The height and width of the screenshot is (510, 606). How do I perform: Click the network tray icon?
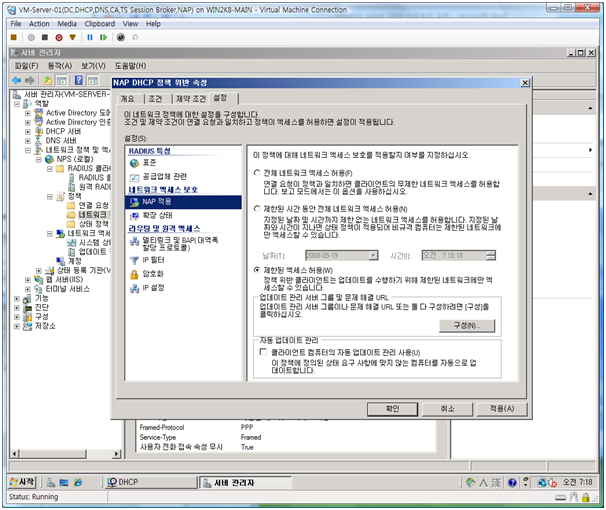click(x=542, y=482)
